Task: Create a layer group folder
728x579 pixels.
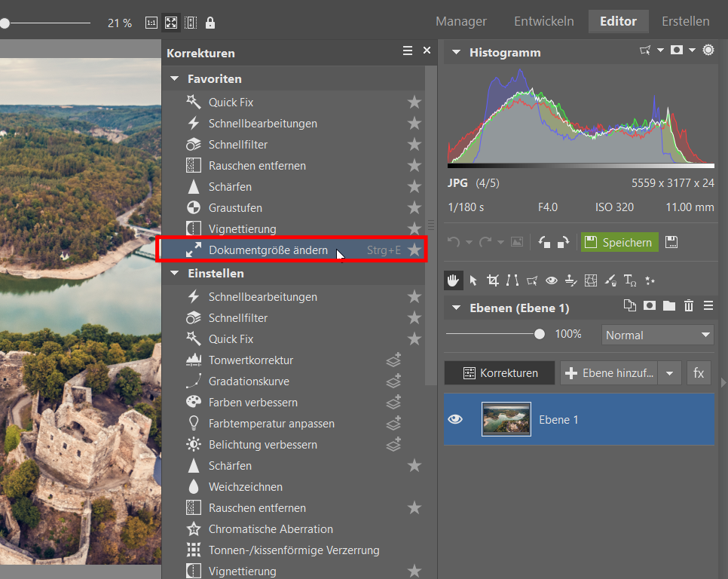Action: [x=669, y=305]
